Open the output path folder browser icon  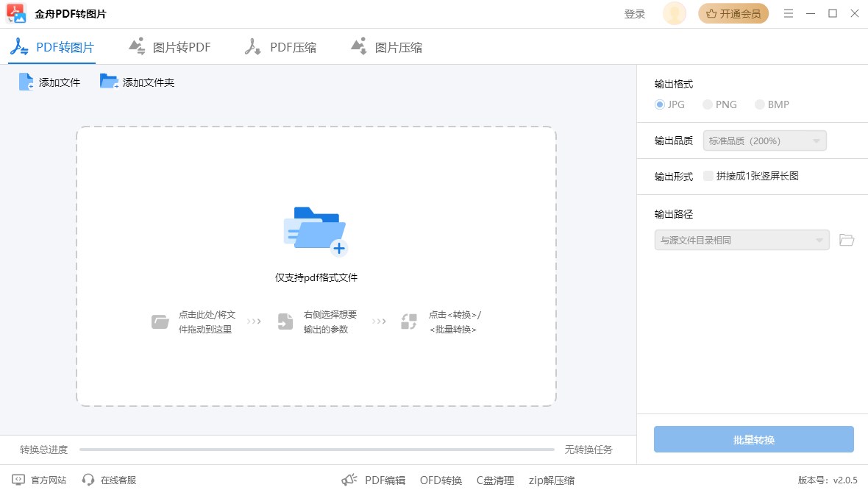pos(847,240)
